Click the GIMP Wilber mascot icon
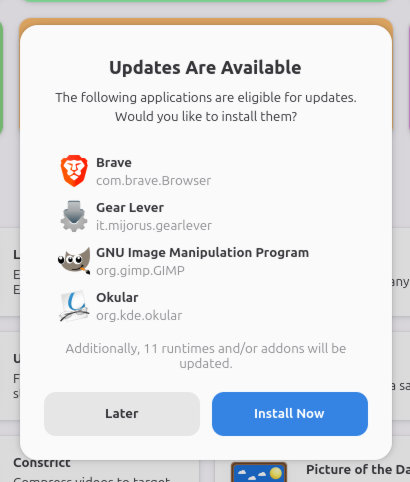 pos(74,261)
